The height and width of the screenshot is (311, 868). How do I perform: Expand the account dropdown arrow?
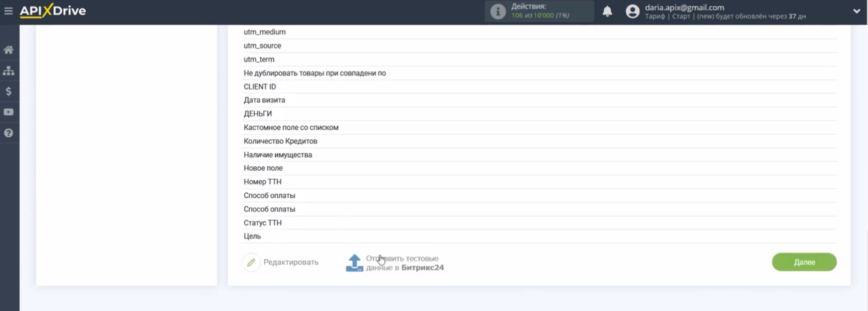856,11
